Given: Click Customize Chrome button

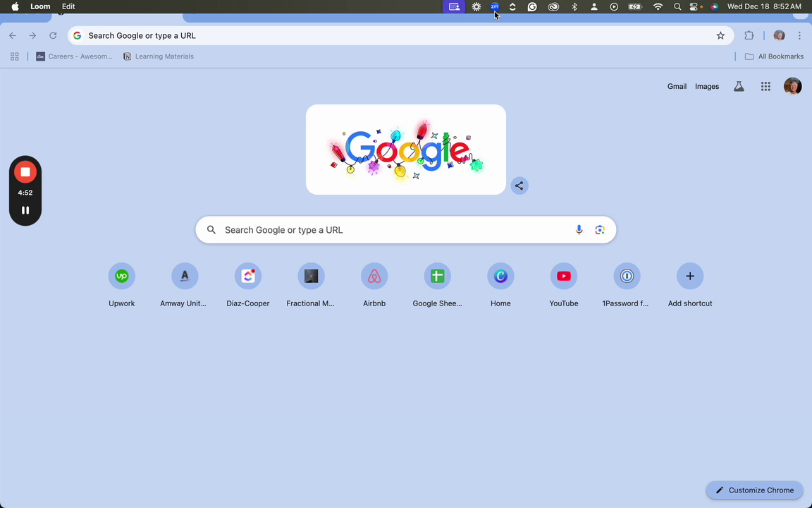Looking at the screenshot, I should click(x=754, y=490).
